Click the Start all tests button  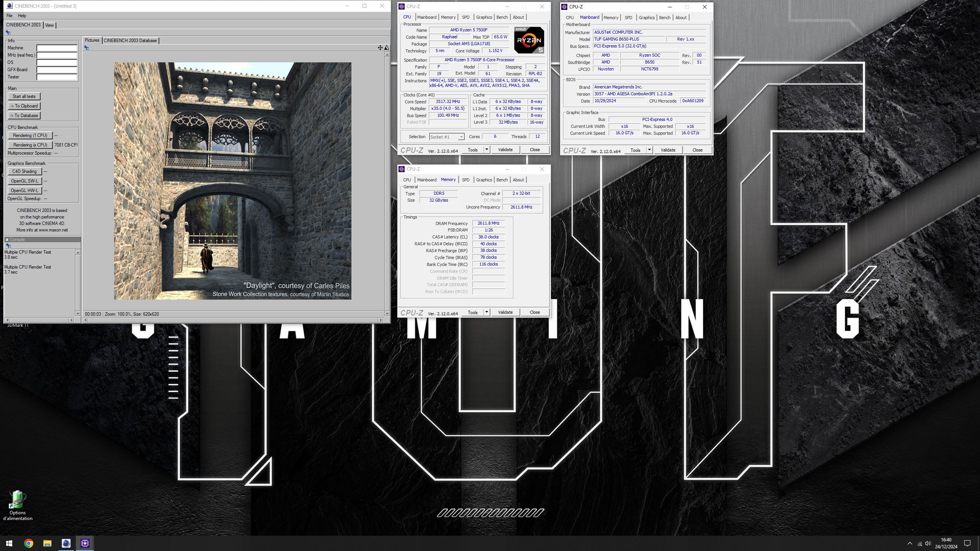(x=24, y=96)
